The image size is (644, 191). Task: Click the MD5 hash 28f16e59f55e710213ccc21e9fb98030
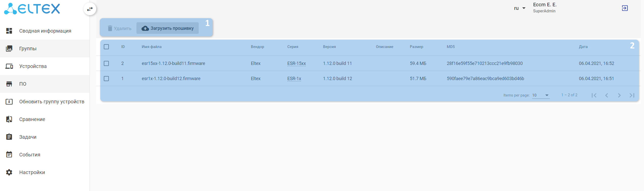485,63
